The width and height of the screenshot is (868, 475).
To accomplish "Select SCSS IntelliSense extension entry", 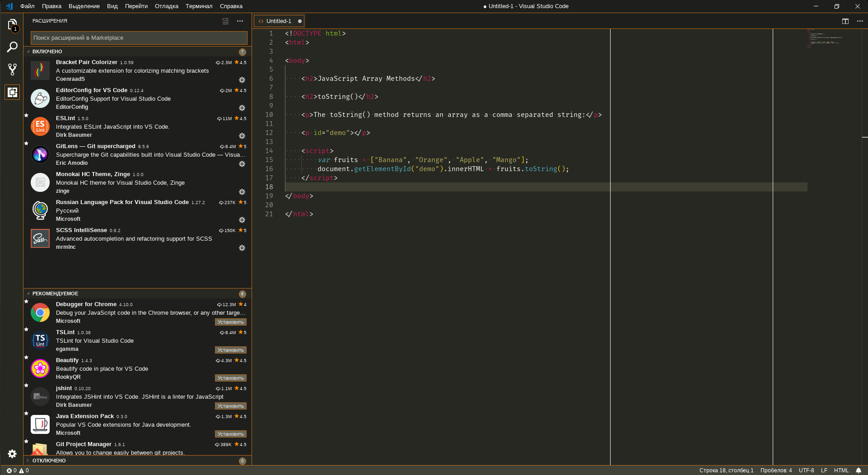I will (138, 238).
